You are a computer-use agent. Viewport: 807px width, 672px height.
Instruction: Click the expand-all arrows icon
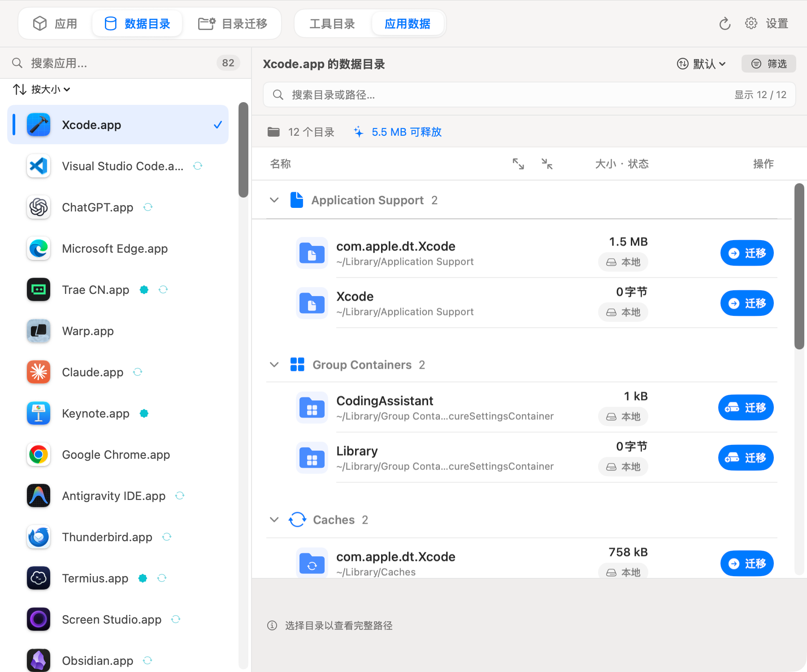coord(518,164)
